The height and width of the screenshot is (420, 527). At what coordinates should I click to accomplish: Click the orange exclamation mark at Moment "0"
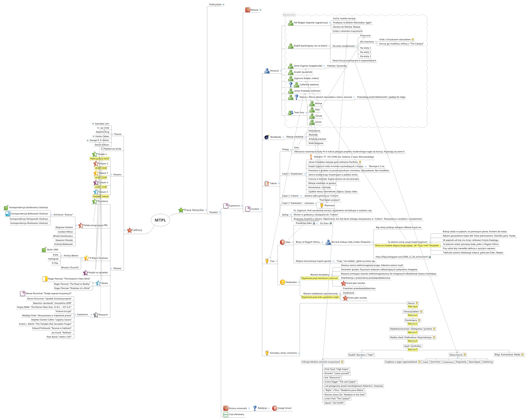[311, 157]
